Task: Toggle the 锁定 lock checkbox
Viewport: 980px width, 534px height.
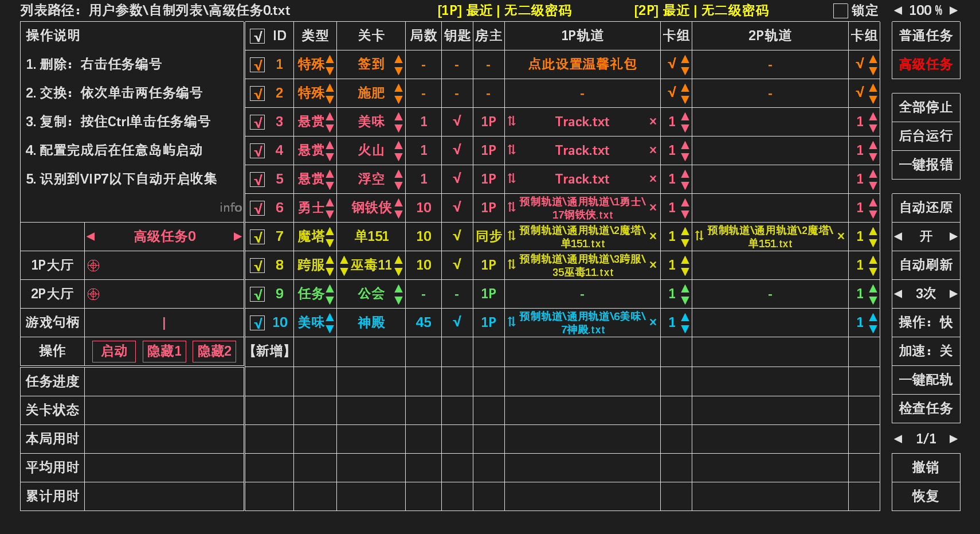Action: pos(840,11)
